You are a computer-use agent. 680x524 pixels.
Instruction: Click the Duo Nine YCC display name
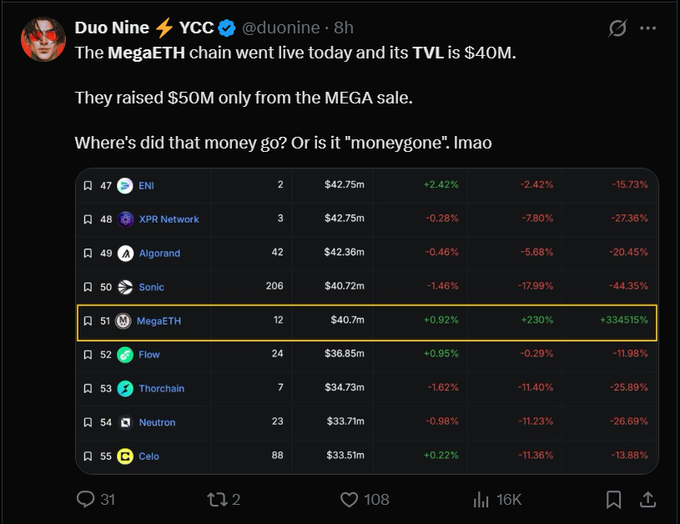(144, 28)
